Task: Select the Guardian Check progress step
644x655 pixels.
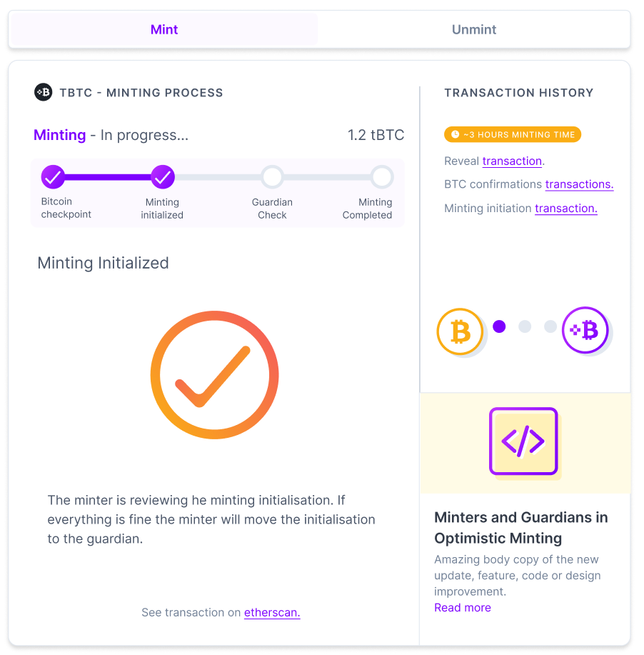Action: coord(272,176)
